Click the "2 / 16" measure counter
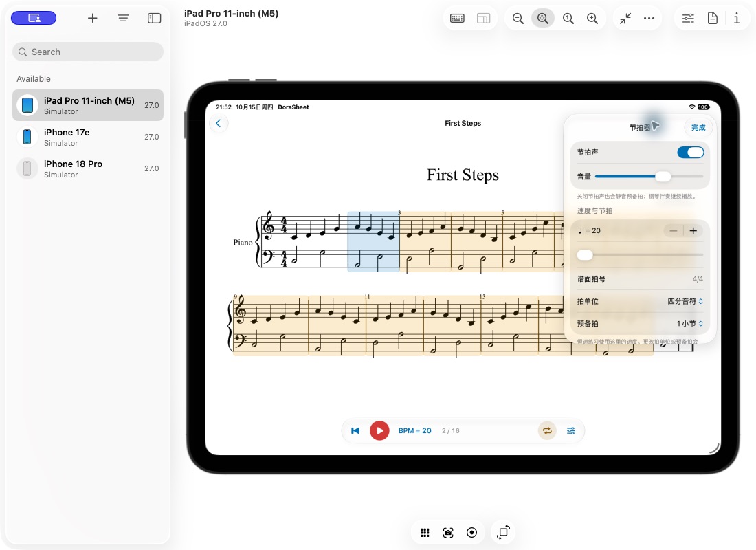 [451, 431]
